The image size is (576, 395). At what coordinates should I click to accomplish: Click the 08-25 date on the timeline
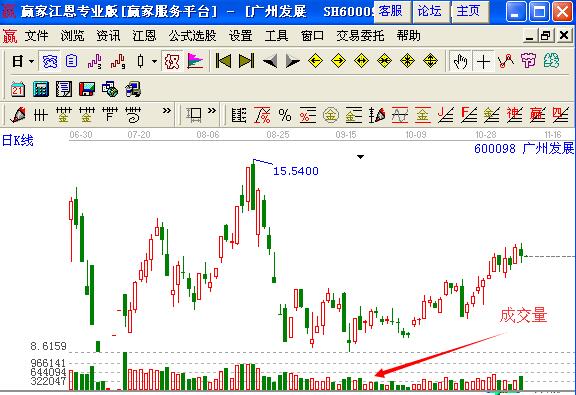tap(278, 135)
